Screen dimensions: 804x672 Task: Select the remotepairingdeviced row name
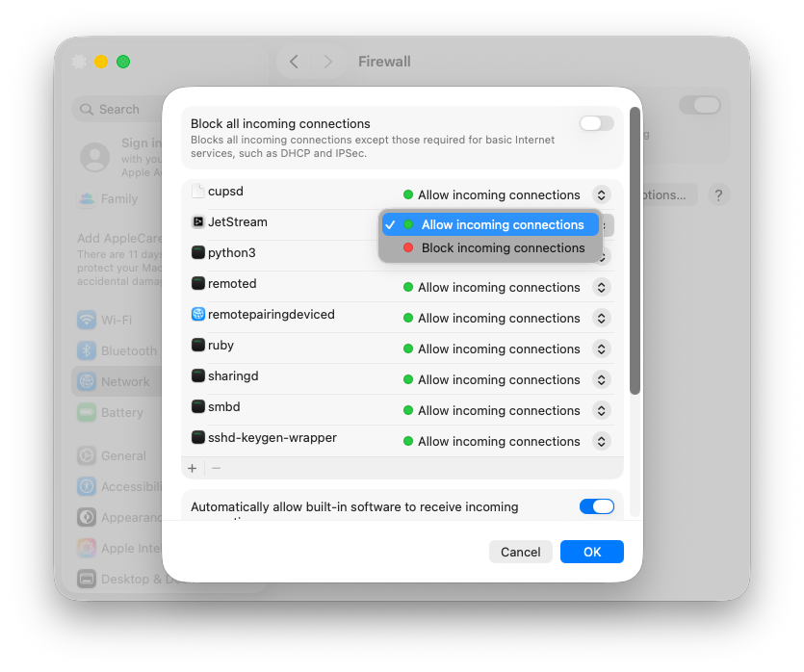pyautogui.click(x=272, y=314)
